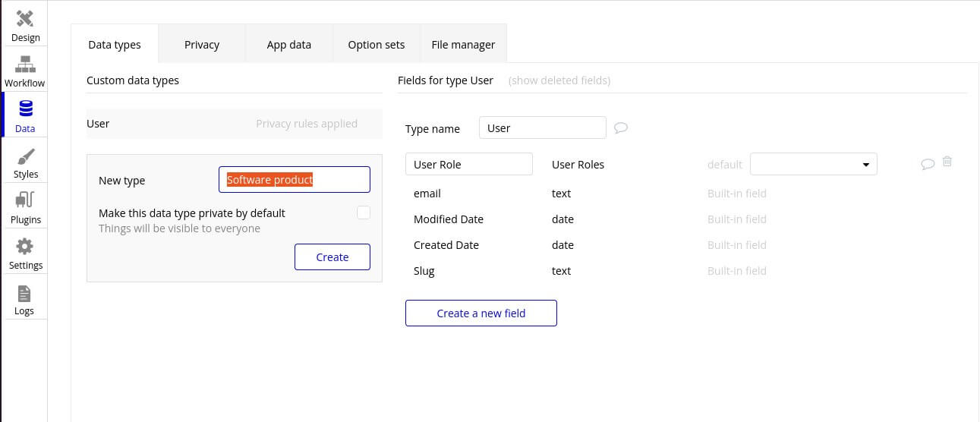Expand the User Role default dropdown
Image resolution: width=980 pixels, height=422 pixels.
tap(813, 165)
